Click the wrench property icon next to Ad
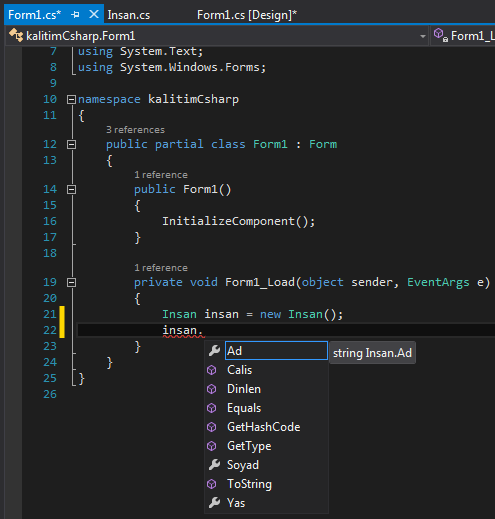Viewport: 495px width, 519px height. tap(214, 351)
